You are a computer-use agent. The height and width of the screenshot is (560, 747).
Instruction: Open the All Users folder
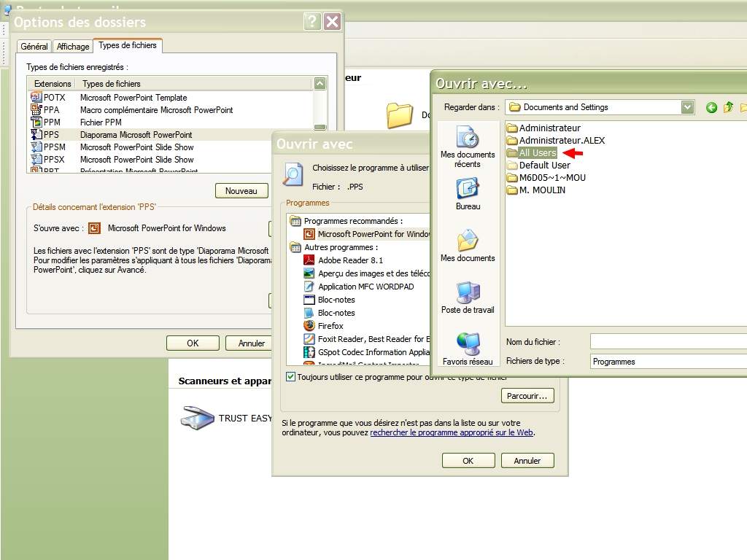tap(537, 153)
